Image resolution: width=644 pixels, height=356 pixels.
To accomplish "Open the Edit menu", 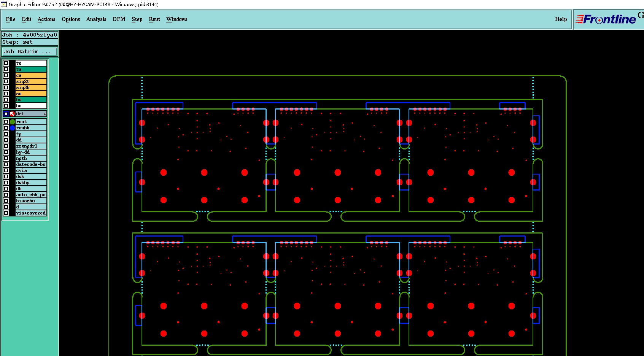I will (x=27, y=19).
